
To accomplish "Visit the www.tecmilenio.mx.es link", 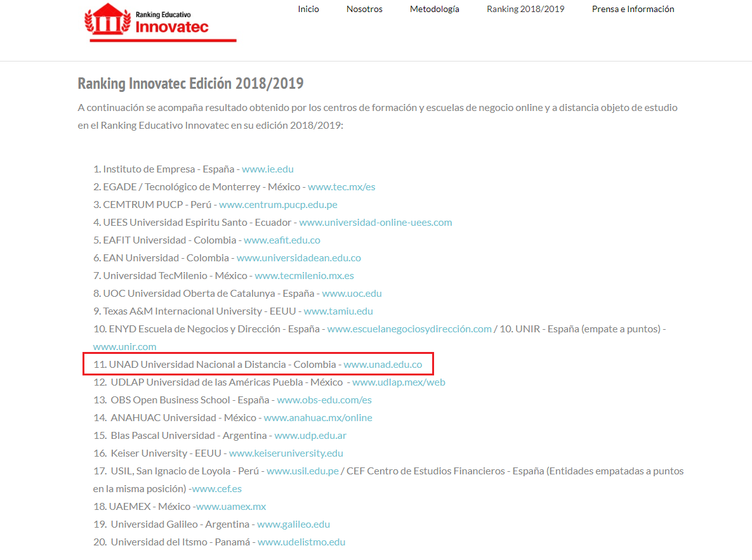I will point(304,275).
